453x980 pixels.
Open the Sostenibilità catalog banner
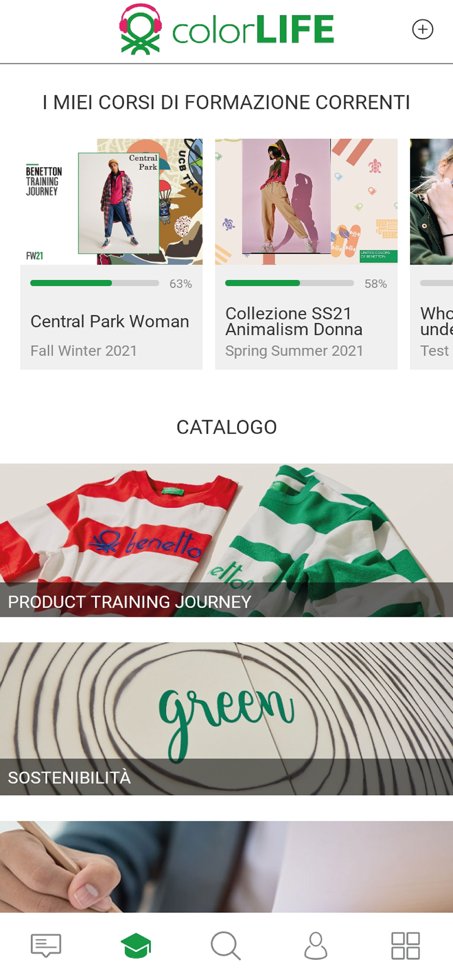pyautogui.click(x=226, y=719)
